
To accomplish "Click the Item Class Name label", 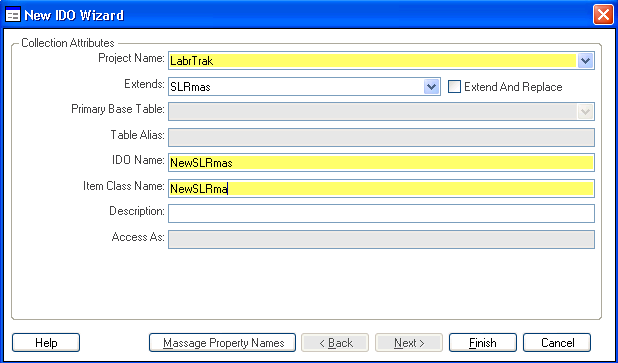I will [x=124, y=186].
